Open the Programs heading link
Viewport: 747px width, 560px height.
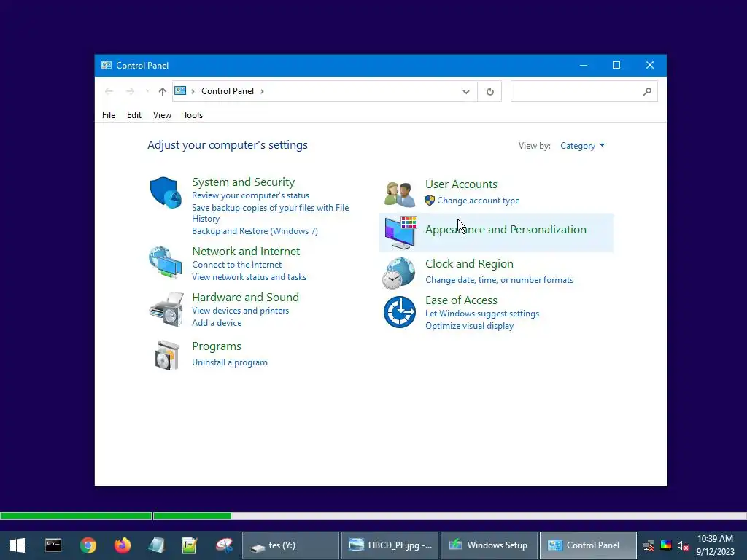coord(216,346)
